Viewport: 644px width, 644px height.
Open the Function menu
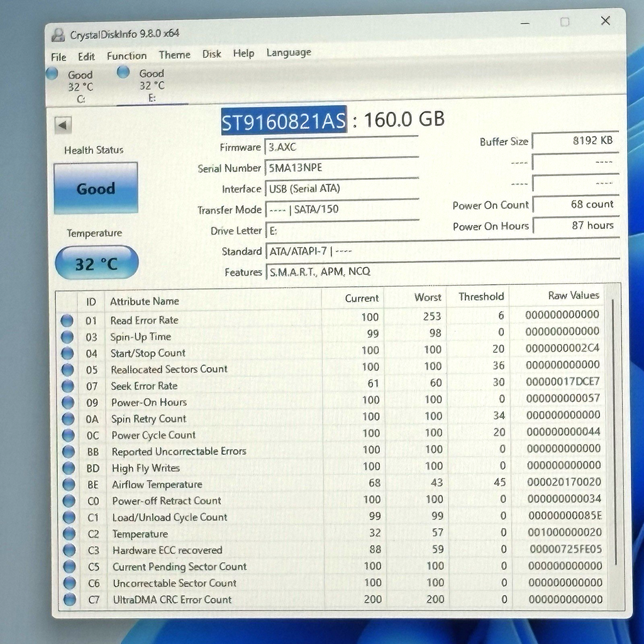pyautogui.click(x=126, y=55)
